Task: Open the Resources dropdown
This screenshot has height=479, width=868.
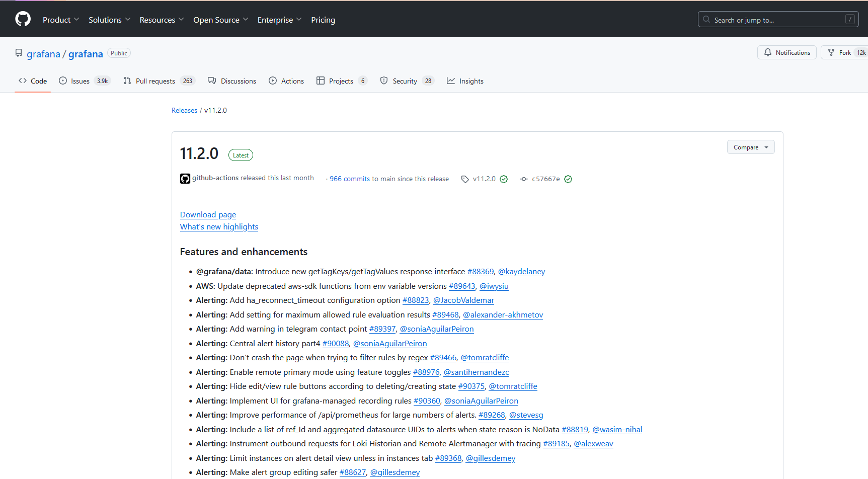Action: point(162,20)
